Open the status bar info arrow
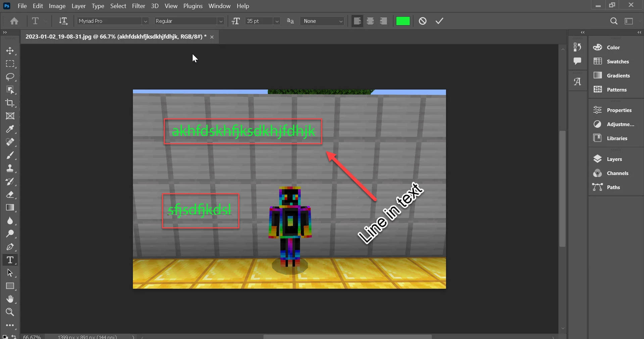 (133, 337)
